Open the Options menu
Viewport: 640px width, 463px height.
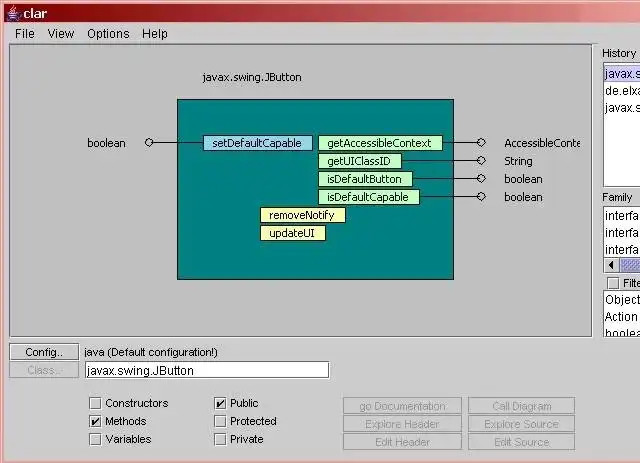point(108,33)
